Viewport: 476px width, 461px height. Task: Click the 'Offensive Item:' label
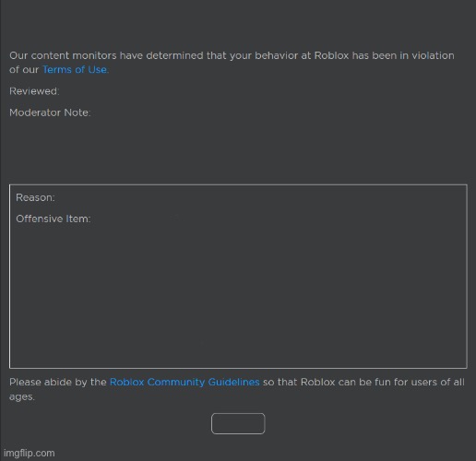coord(54,219)
